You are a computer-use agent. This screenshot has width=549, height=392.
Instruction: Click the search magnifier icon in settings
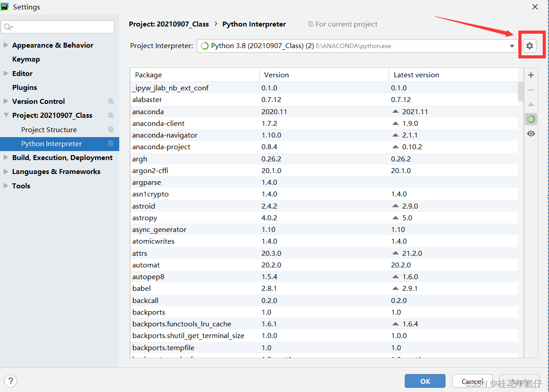point(8,27)
